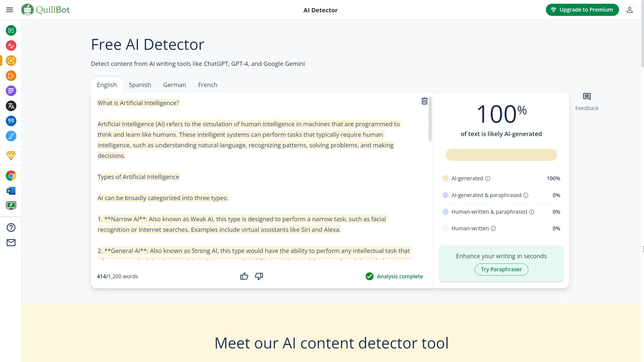Open the Citation Generator sidebar icon
Screen dimensions: 644x362
pyautogui.click(x=11, y=121)
